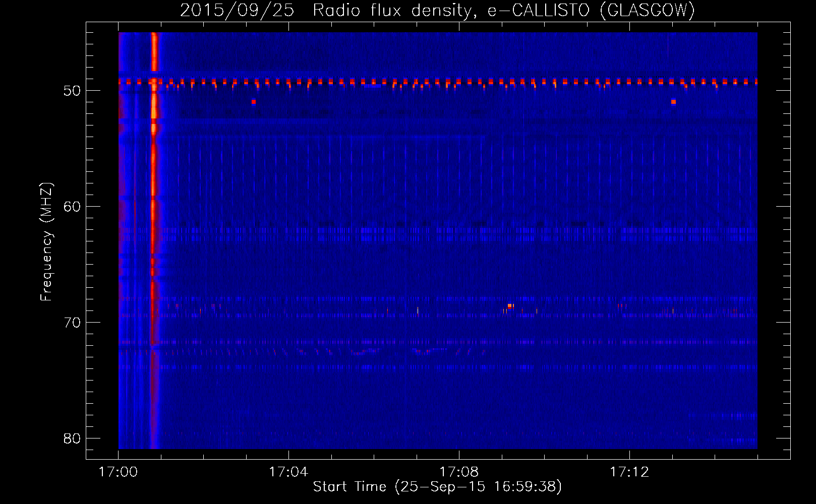Screen dimensions: 816x504
Task: Click the 50 frequency tick label
Action: pyautogui.click(x=72, y=91)
